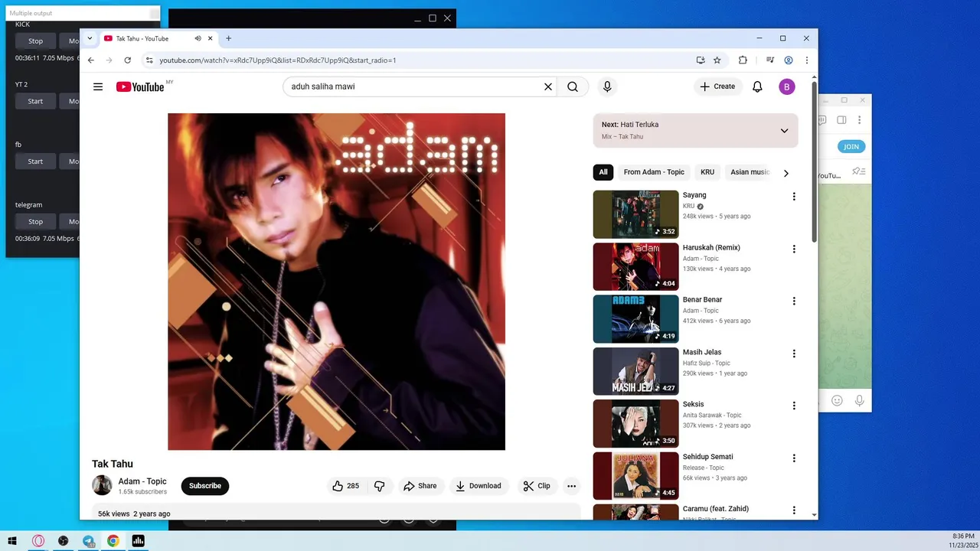Viewport: 980px width, 551px height.
Task: Open OBS Studio from the taskbar
Action: [x=63, y=541]
